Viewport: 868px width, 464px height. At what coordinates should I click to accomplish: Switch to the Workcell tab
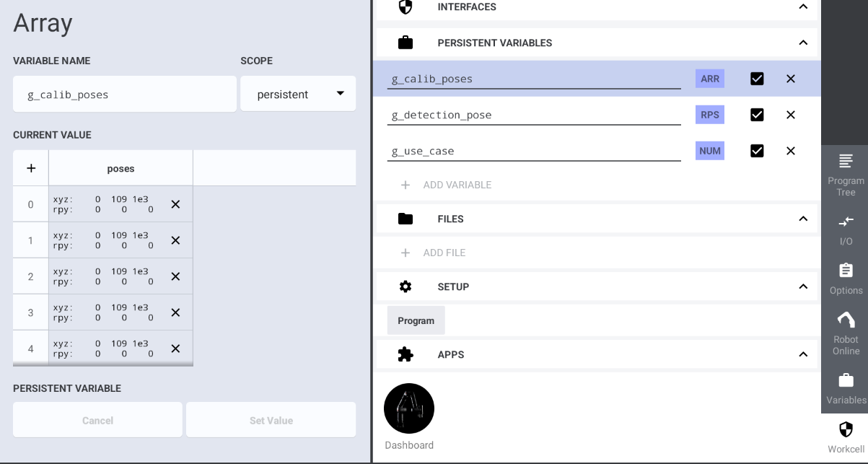(x=846, y=437)
